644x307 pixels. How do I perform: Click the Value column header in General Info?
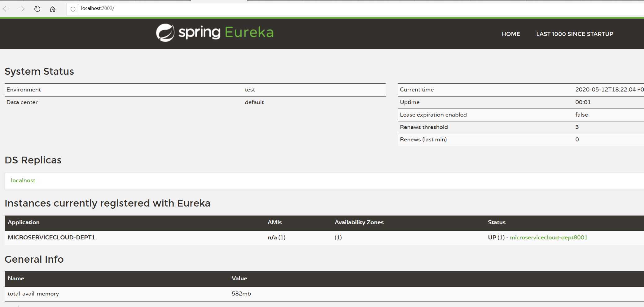pos(239,278)
